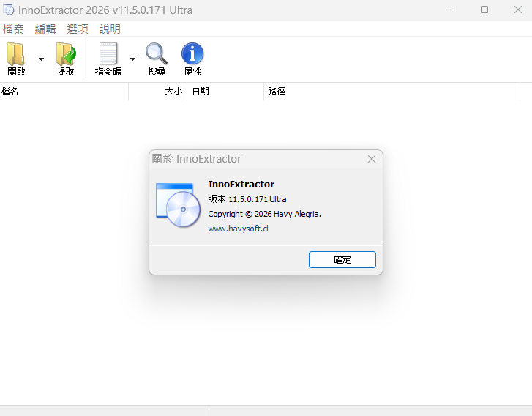Sort by the 路徑 column header

395,92
